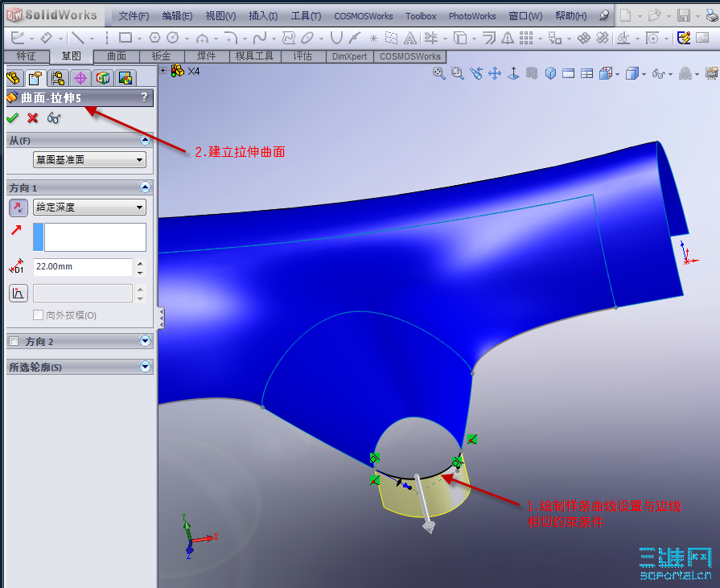The height and width of the screenshot is (588, 720).
Task: Toggle the reverse direction button in 方向 1
Action: pyautogui.click(x=19, y=208)
